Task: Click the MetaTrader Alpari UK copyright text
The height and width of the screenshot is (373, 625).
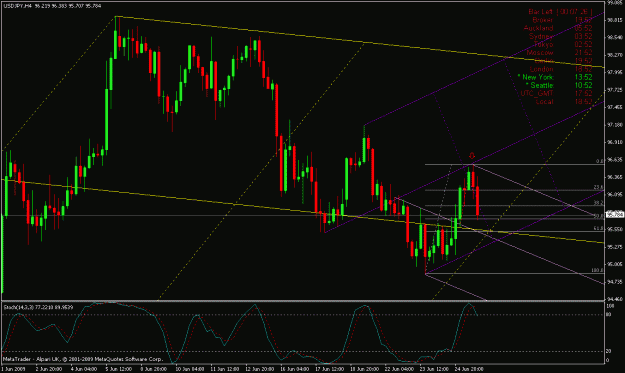Action: coord(83,359)
